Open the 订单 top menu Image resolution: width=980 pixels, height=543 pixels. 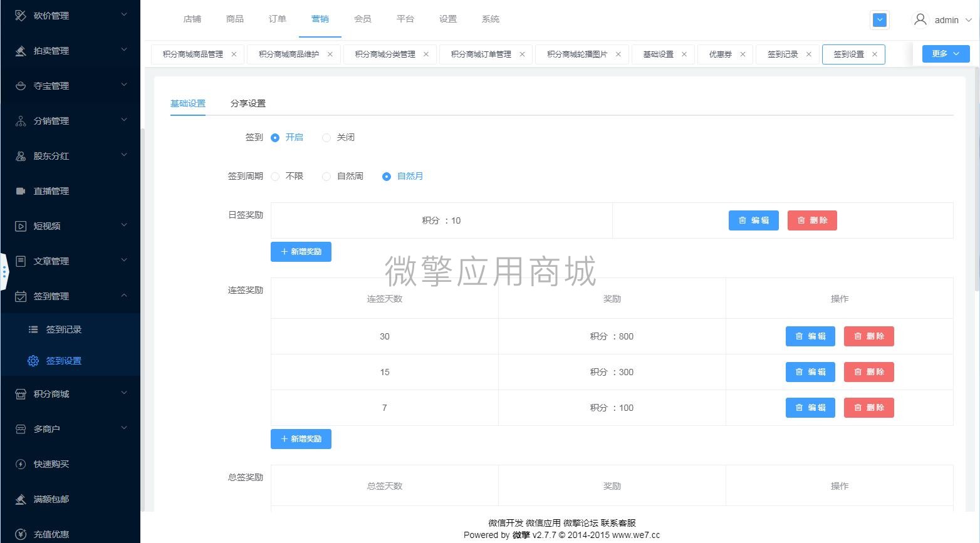coord(278,19)
